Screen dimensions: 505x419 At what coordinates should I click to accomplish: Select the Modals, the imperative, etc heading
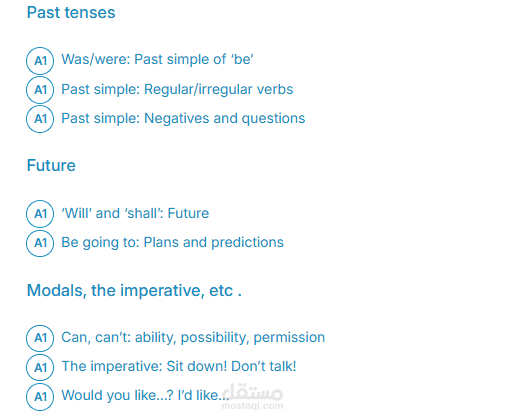[x=134, y=290]
